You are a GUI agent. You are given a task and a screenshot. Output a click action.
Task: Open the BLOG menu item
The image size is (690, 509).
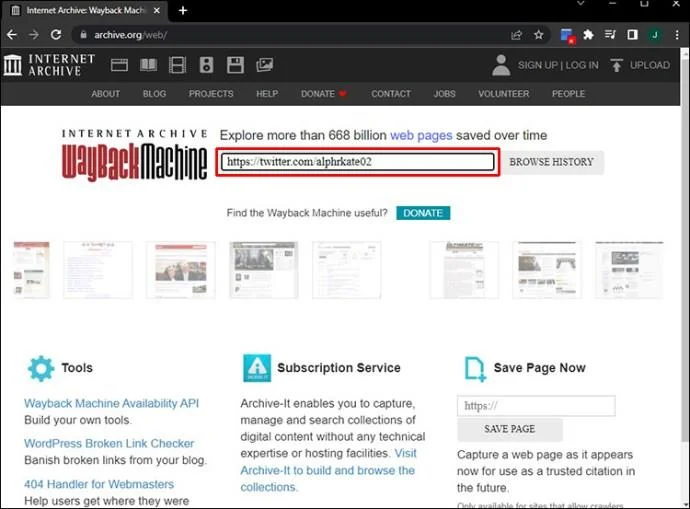(154, 94)
